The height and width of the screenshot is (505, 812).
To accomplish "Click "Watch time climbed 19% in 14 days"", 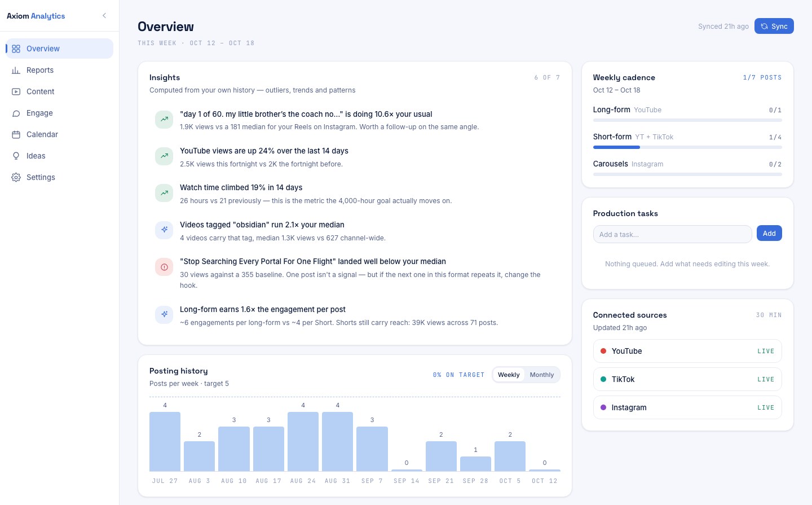I will 241,187.
